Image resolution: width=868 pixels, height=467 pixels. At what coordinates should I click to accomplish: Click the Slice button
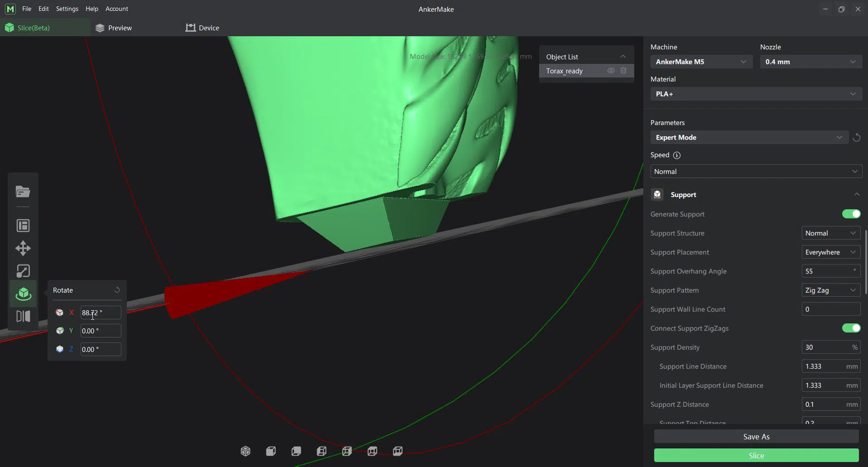pos(756,456)
